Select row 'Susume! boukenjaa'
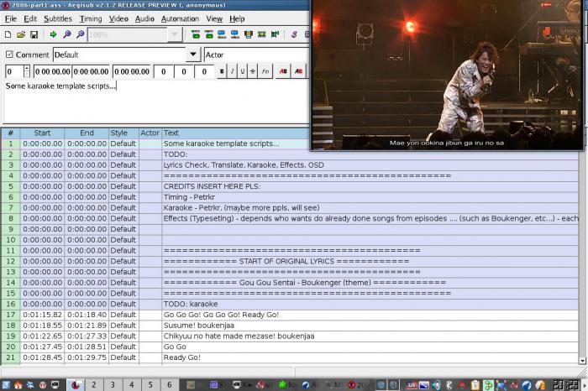 tap(290, 326)
